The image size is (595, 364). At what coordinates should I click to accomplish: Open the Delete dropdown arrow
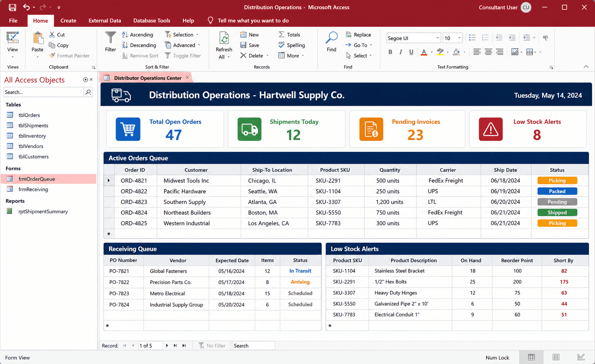coord(267,56)
